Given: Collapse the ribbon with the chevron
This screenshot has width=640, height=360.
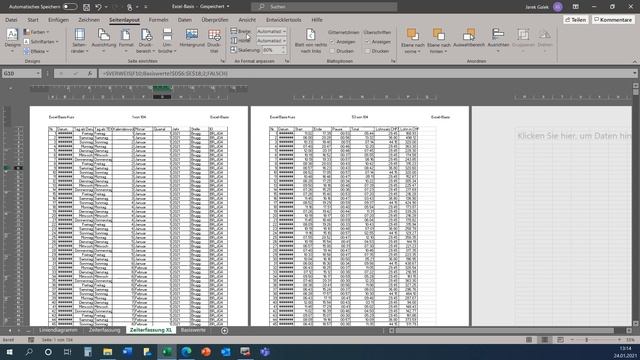Looking at the screenshot, I should [635, 61].
